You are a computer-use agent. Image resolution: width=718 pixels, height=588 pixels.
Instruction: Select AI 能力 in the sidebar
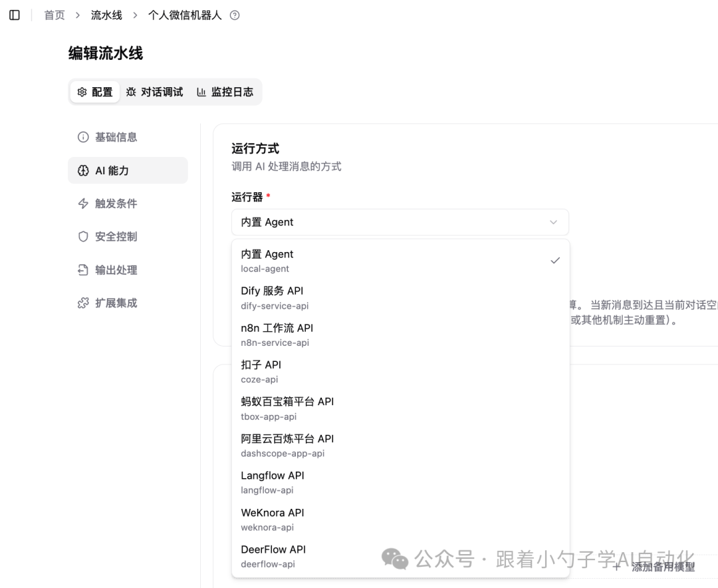[128, 170]
